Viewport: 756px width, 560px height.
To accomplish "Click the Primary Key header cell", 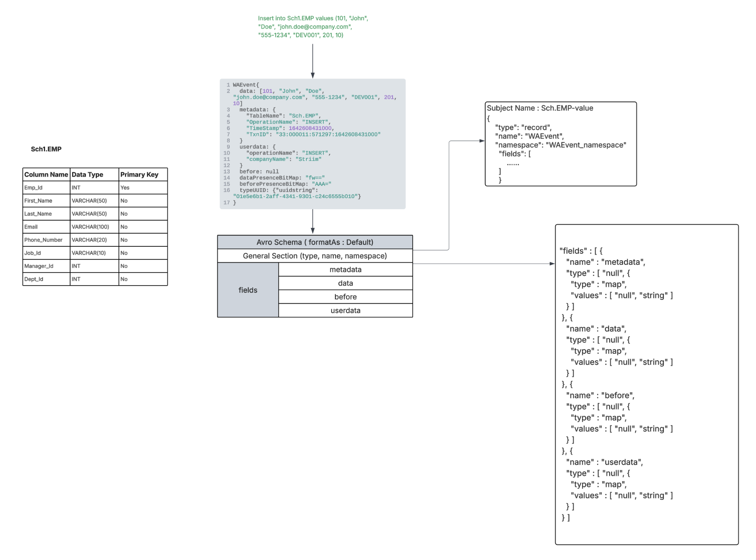I will pyautogui.click(x=143, y=174).
